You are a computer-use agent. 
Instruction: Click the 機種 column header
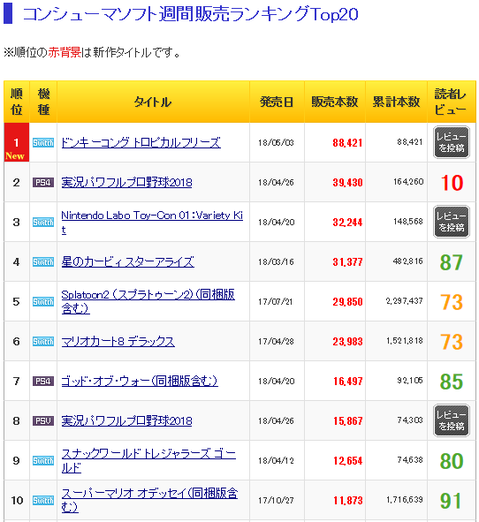[43, 102]
